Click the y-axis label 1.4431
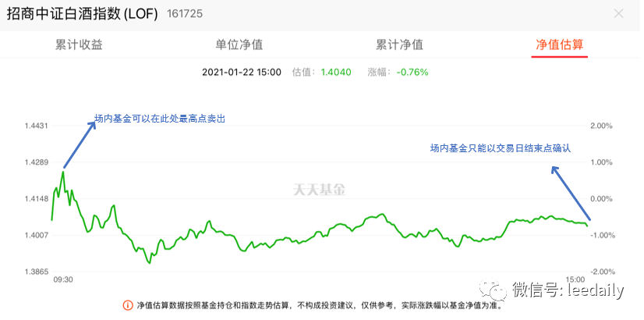Viewport: 644px width, 320px height. pos(37,126)
